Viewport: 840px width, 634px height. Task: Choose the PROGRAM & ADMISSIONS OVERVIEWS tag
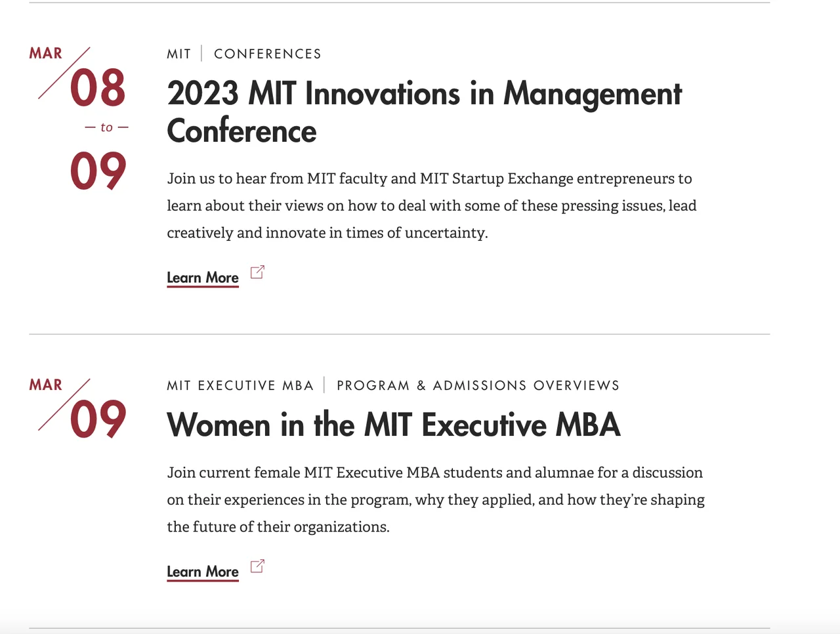click(x=478, y=385)
